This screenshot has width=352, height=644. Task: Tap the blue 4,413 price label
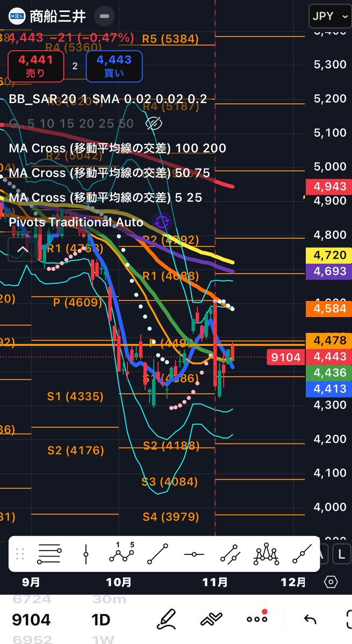[328, 388]
